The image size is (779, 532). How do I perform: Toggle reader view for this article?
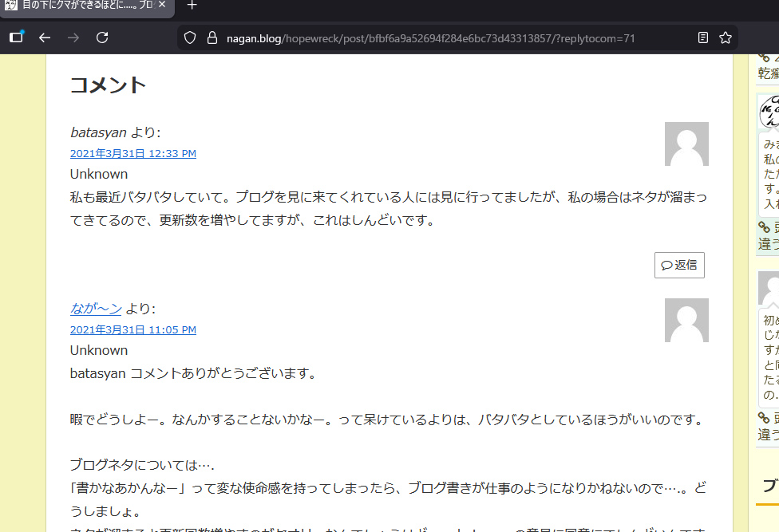point(704,37)
